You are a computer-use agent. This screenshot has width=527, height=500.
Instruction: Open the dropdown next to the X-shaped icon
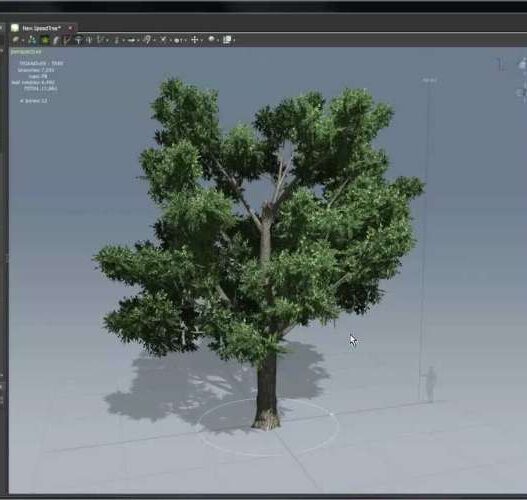click(170, 41)
